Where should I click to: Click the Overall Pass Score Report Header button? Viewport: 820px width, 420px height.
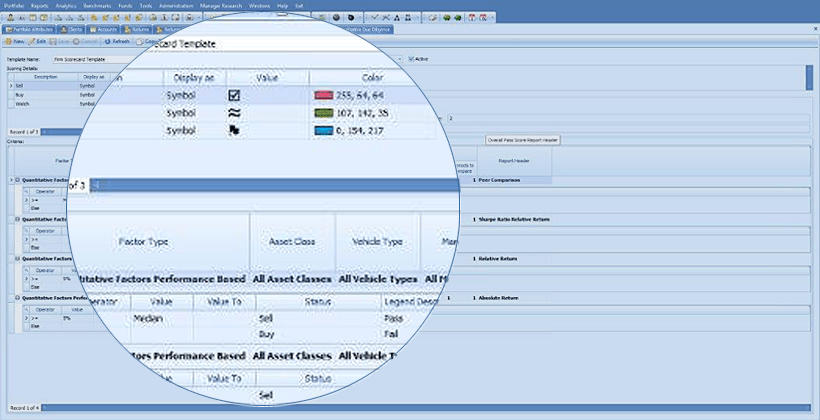point(523,140)
